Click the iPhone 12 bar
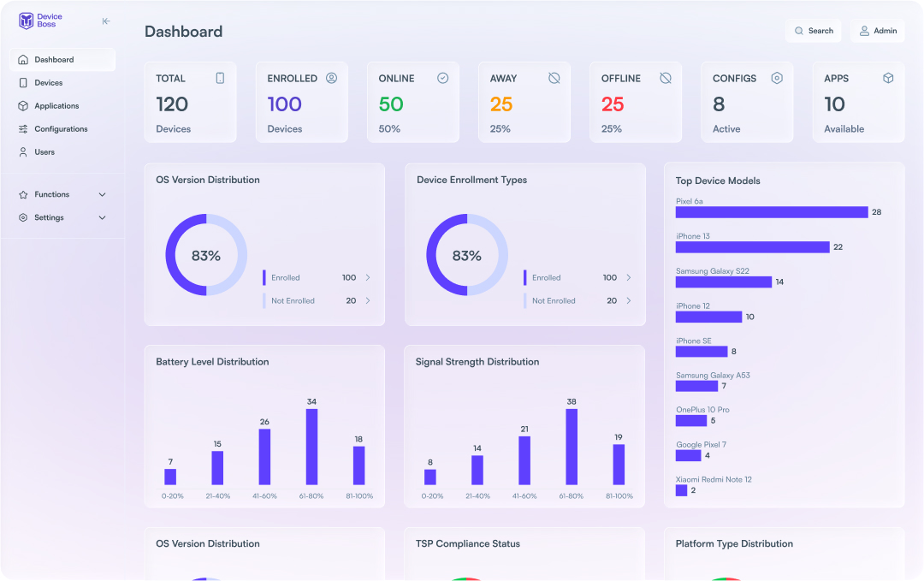This screenshot has width=924, height=581. tap(709, 317)
